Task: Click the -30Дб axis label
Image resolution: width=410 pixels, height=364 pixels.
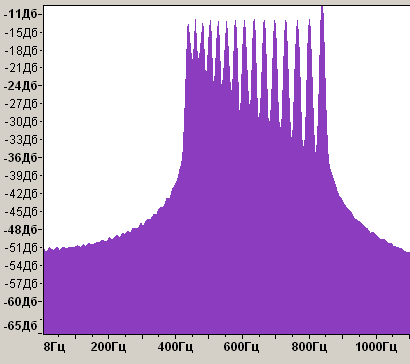Action: 21,122
